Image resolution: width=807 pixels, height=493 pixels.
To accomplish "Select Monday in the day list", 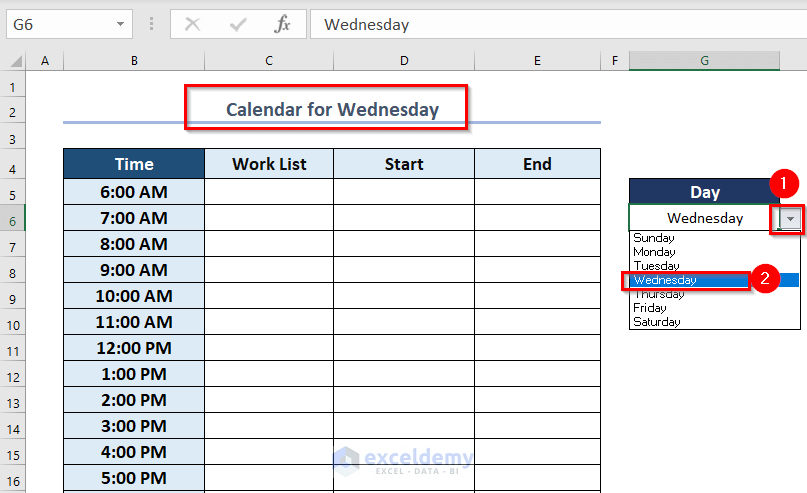I will 655,252.
